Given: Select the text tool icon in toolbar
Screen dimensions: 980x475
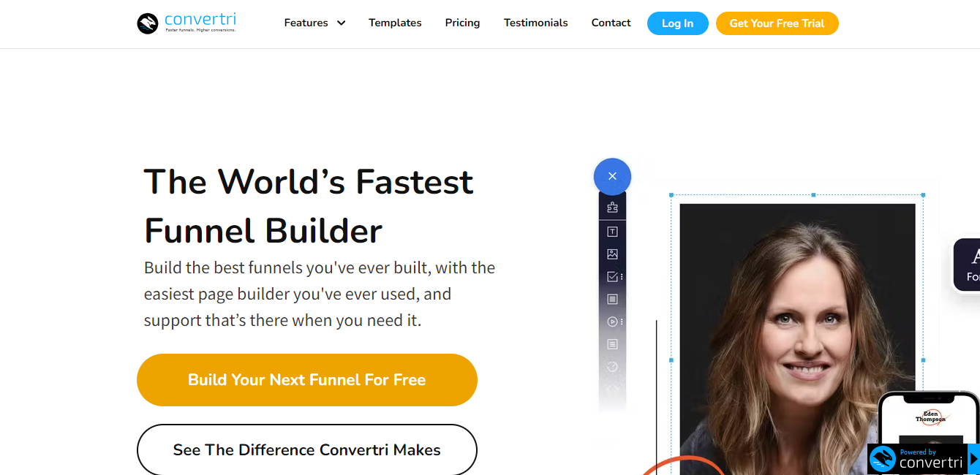Looking at the screenshot, I should (x=612, y=232).
